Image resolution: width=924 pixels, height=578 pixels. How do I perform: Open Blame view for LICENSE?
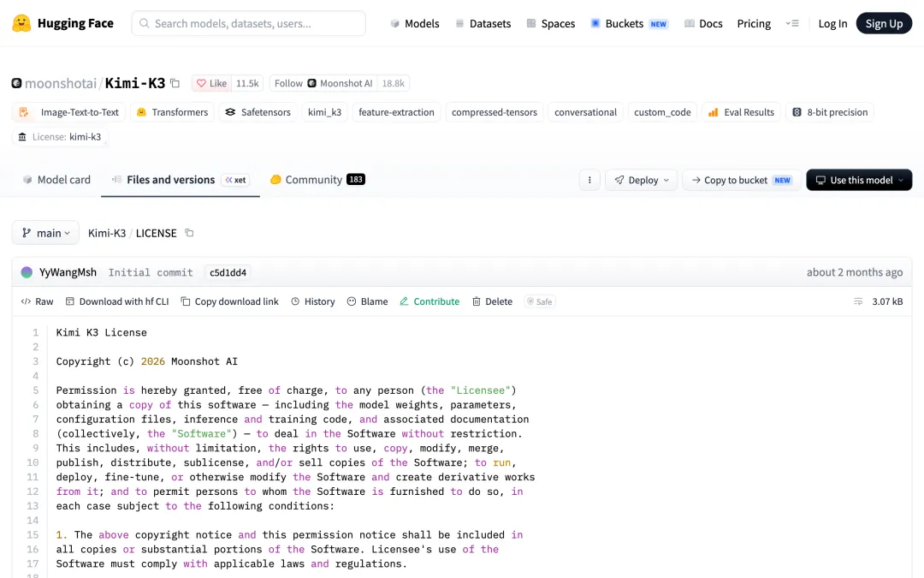point(367,301)
